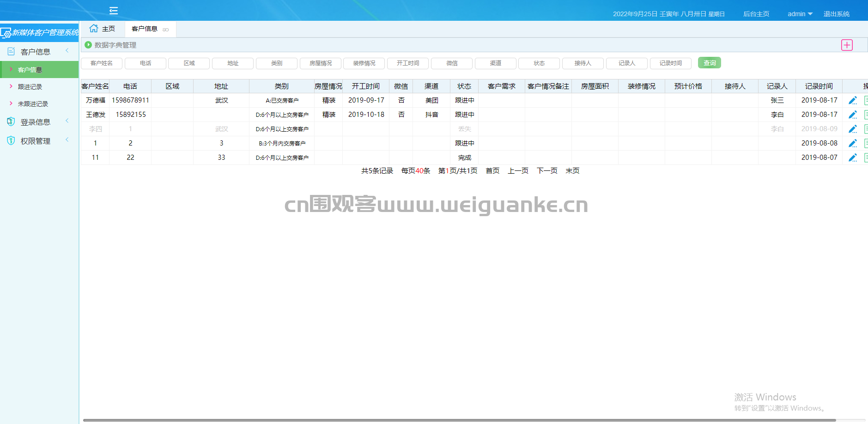Focus the 渠道 search field

(496, 63)
